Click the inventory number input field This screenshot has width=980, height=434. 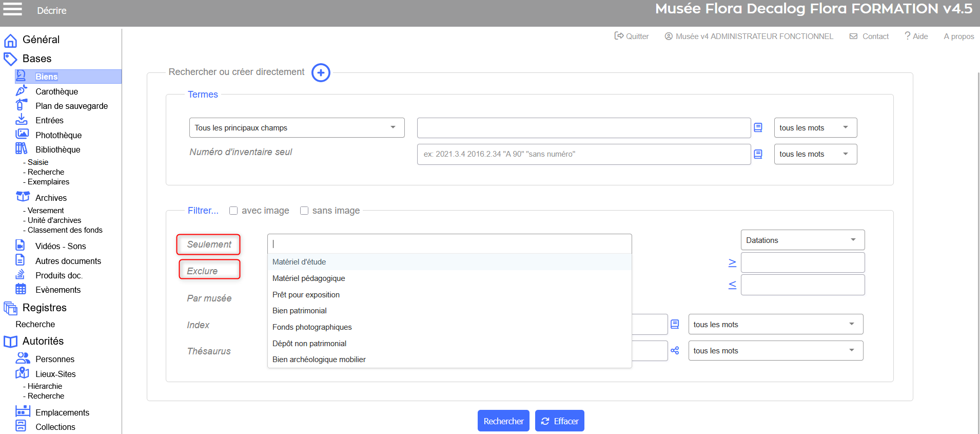tap(583, 154)
